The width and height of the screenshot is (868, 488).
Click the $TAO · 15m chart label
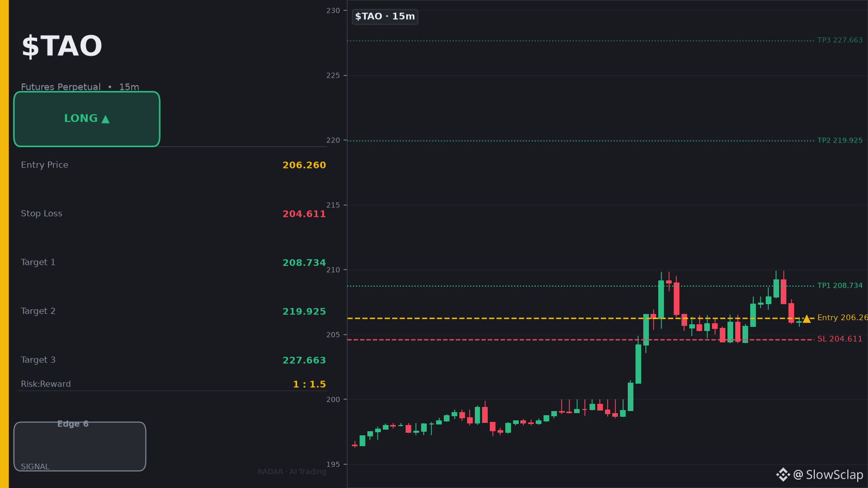point(385,17)
